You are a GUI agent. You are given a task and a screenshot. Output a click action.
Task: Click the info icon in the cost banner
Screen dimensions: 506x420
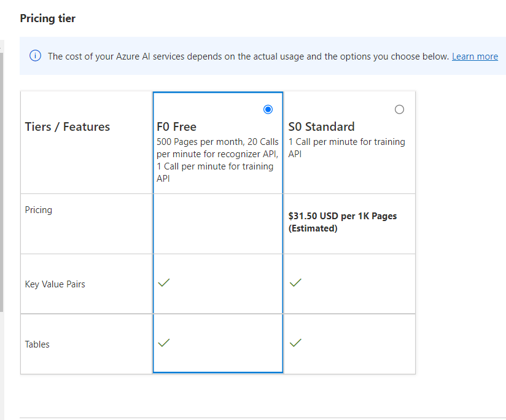[35, 56]
